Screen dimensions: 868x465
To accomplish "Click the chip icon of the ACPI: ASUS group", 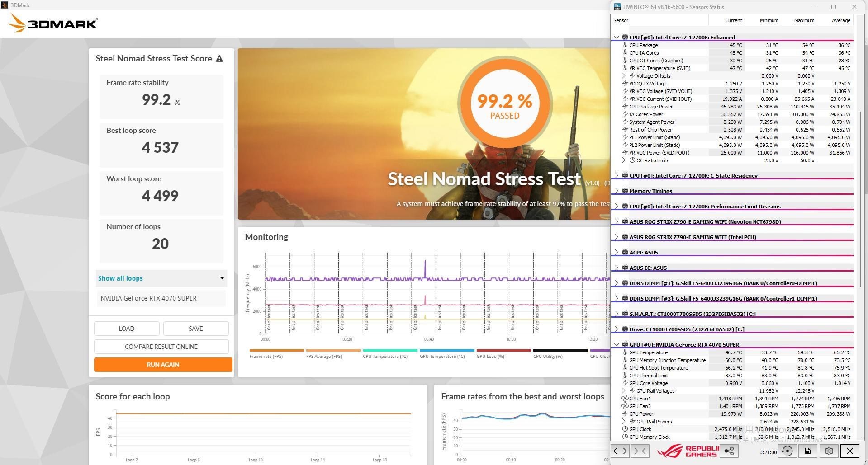I will 625,253.
